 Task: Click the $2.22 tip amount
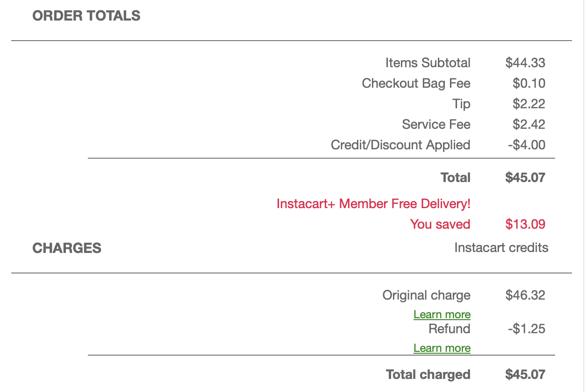click(528, 104)
